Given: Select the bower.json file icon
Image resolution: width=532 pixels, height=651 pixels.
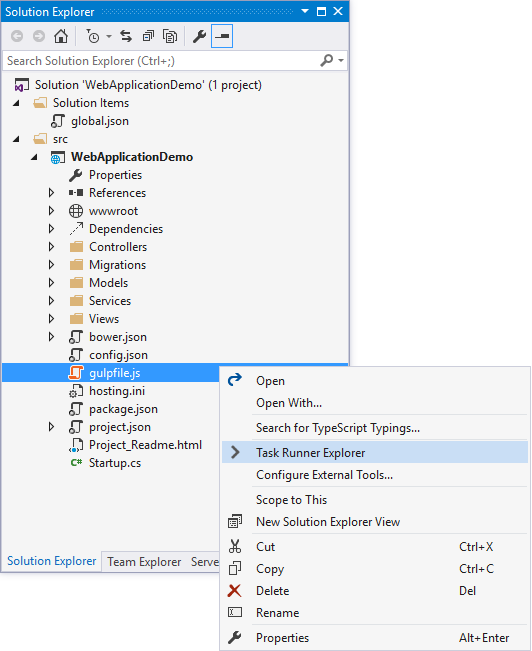Looking at the screenshot, I should click(76, 337).
